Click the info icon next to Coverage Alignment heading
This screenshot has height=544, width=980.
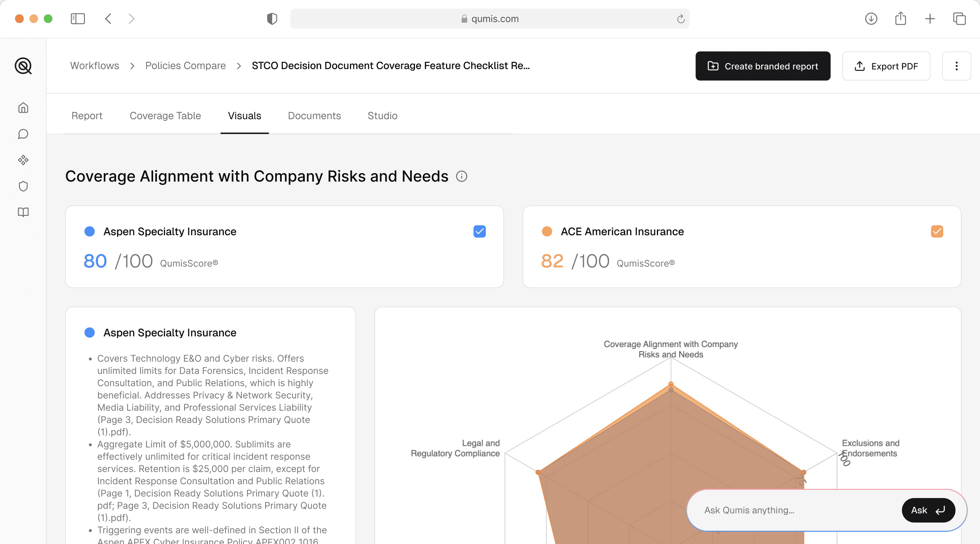pos(462,177)
